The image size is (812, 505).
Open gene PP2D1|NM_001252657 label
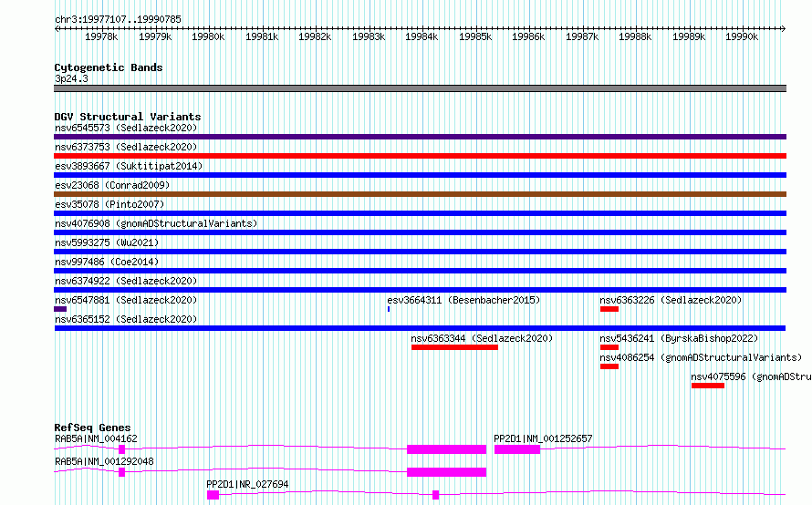click(x=543, y=438)
